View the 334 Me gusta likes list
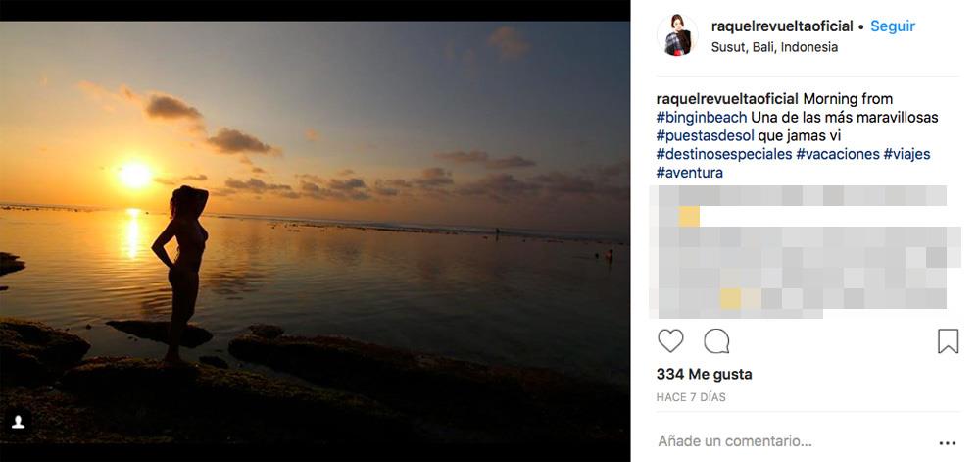 [690, 374]
